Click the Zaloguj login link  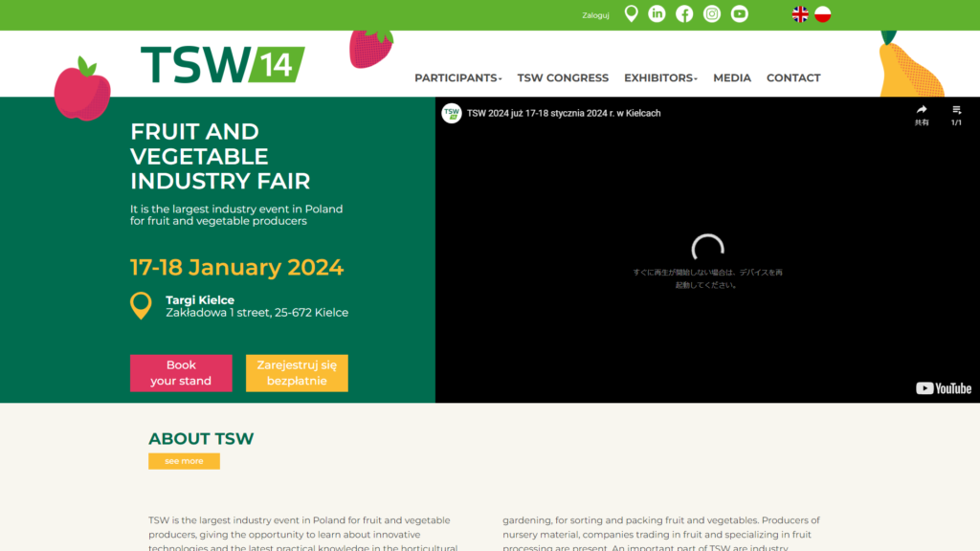(x=595, y=15)
